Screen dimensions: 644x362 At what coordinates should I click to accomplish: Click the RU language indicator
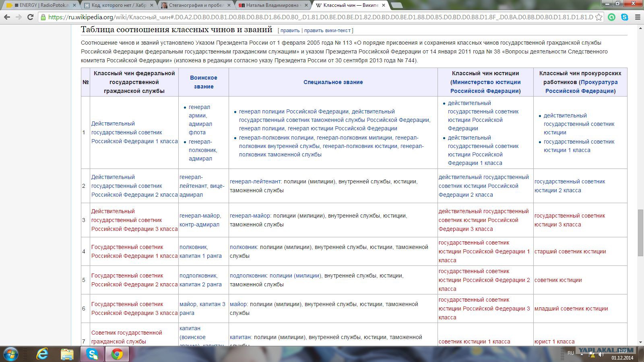pyautogui.click(x=571, y=353)
